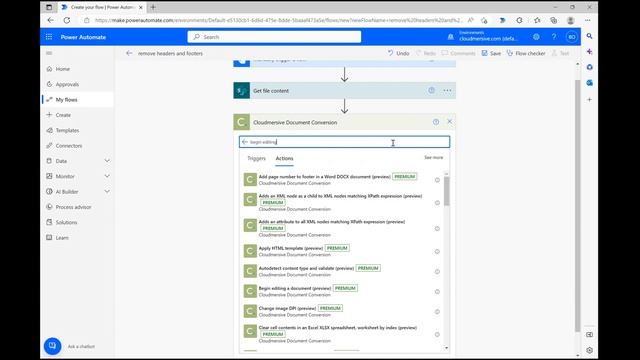Click the browser address bar URL
640x360 pixels.
(278, 20)
